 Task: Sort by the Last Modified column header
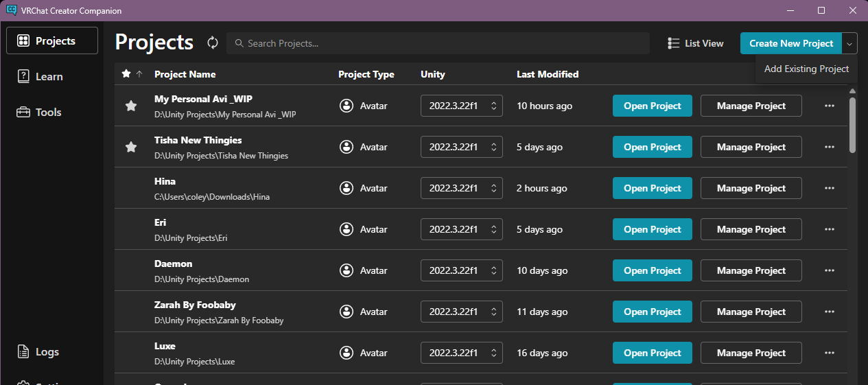pos(548,74)
